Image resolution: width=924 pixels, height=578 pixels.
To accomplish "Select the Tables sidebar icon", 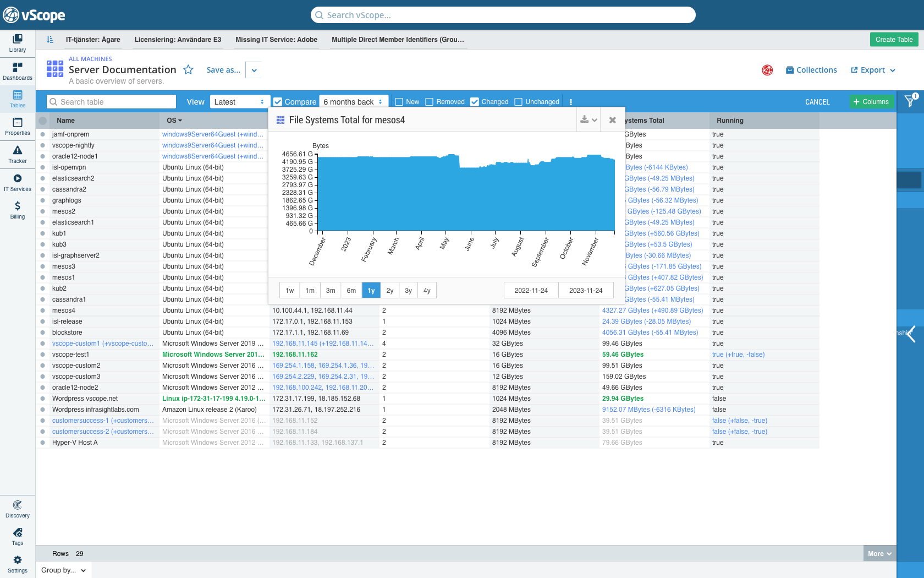I will [x=18, y=99].
